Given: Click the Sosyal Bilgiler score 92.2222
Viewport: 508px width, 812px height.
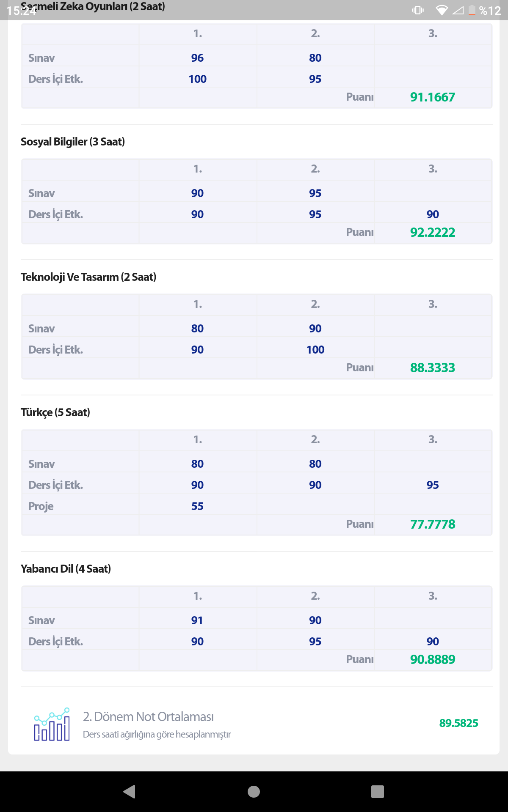Looking at the screenshot, I should pyautogui.click(x=432, y=233).
